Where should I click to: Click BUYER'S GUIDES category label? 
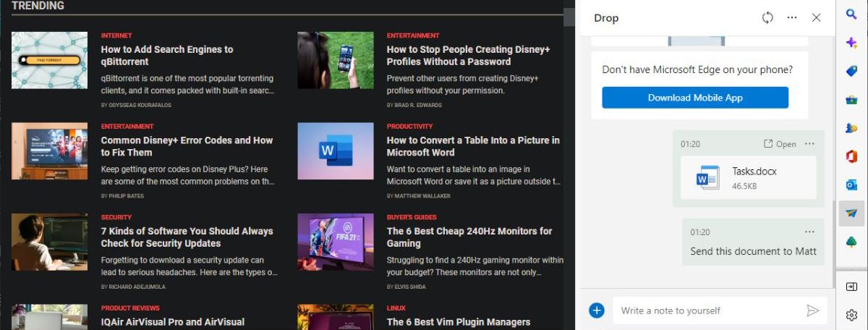point(412,217)
